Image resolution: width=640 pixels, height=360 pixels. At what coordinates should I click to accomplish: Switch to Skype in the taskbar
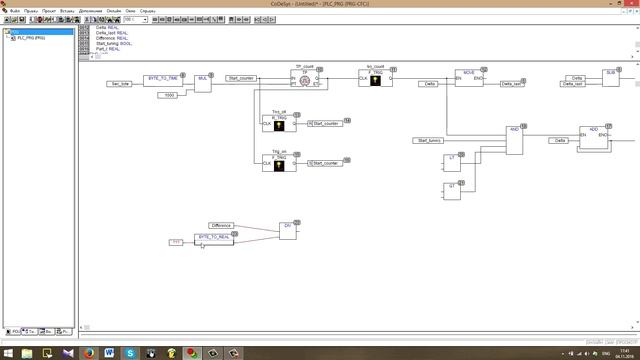click(x=130, y=353)
